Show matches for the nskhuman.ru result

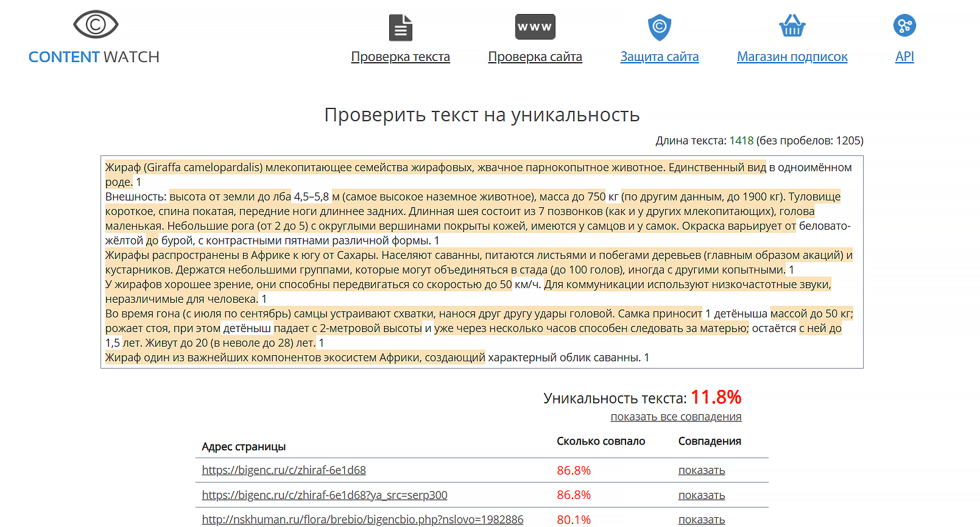click(701, 520)
